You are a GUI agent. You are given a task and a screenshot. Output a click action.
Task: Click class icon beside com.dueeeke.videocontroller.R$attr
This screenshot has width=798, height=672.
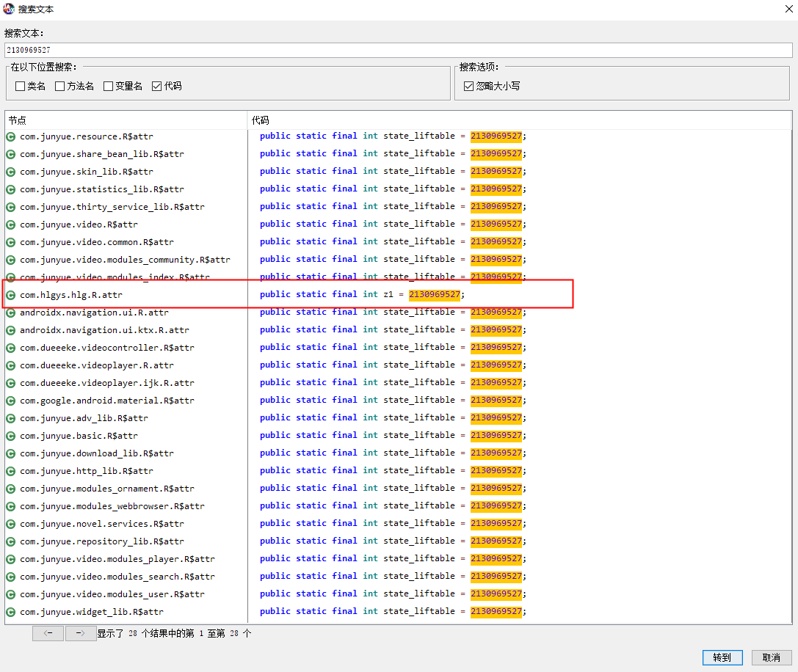coord(11,348)
